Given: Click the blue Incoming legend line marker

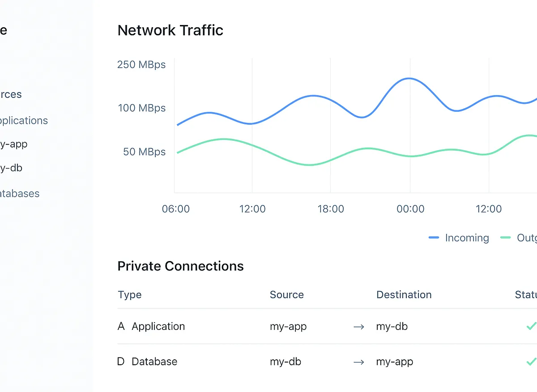Looking at the screenshot, I should click(x=434, y=238).
